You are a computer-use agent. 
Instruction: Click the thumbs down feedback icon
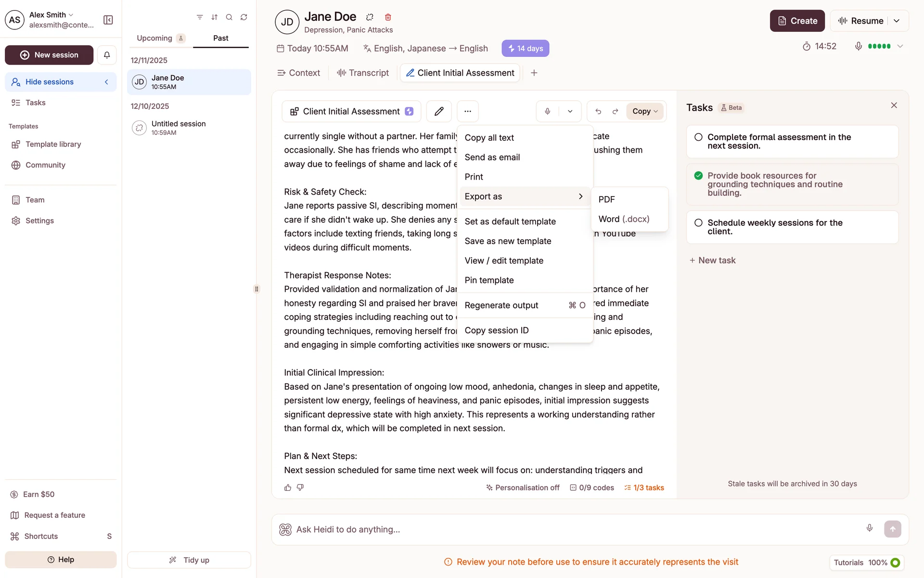[x=300, y=487]
